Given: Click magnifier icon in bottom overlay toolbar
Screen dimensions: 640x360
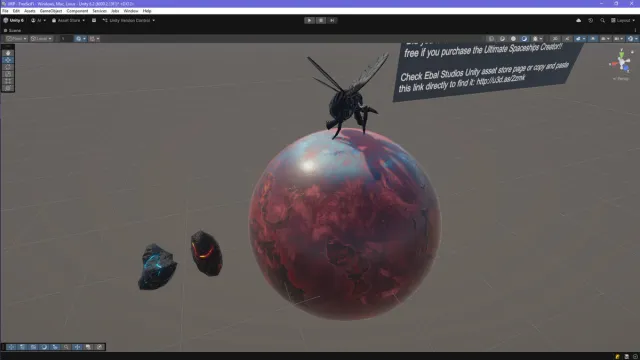Looking at the screenshot, I should pyautogui.click(x=66, y=347).
